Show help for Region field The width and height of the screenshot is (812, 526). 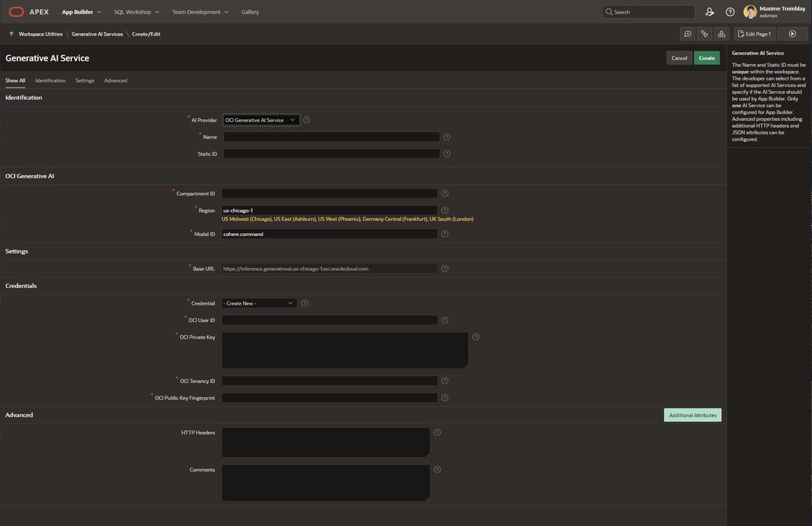click(445, 210)
